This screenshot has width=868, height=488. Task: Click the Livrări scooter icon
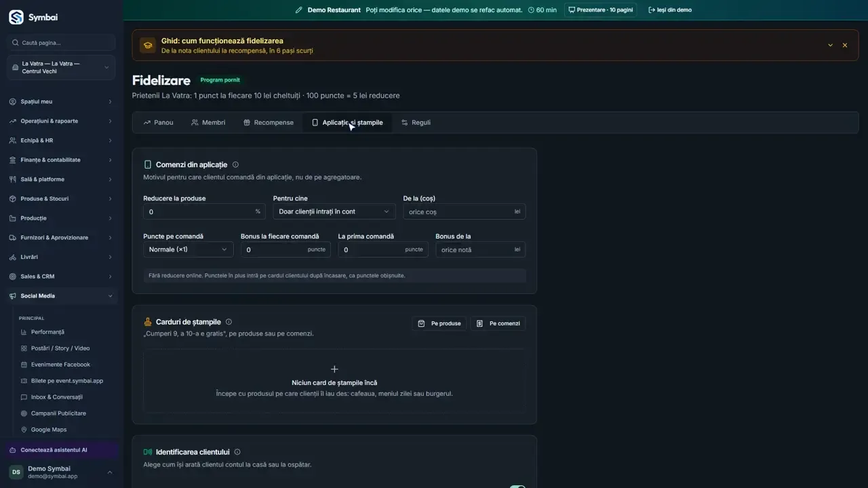(13, 258)
